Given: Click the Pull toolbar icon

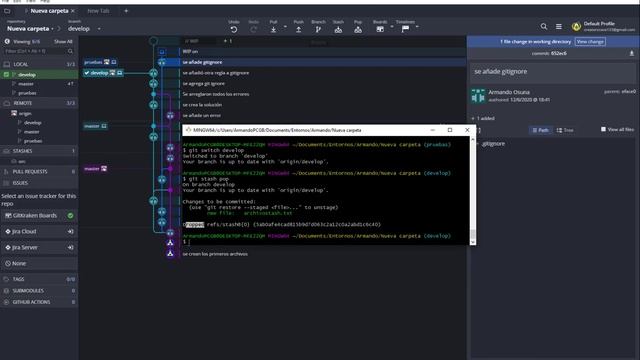Looking at the screenshot, I should [273, 29].
